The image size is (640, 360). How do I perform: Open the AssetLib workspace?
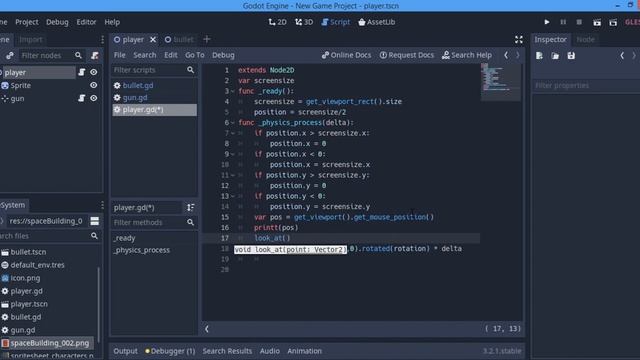tap(376, 22)
